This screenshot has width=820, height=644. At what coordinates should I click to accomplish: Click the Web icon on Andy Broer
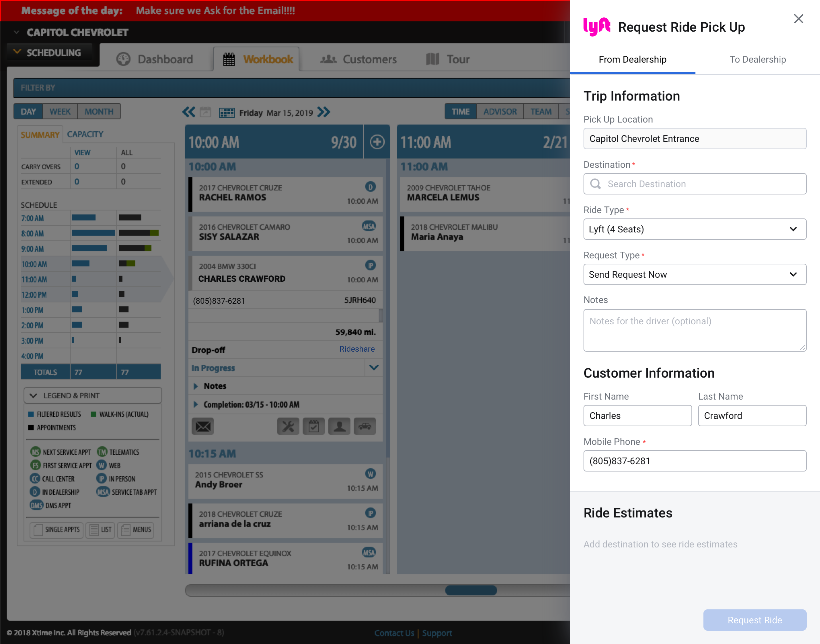tap(370, 474)
